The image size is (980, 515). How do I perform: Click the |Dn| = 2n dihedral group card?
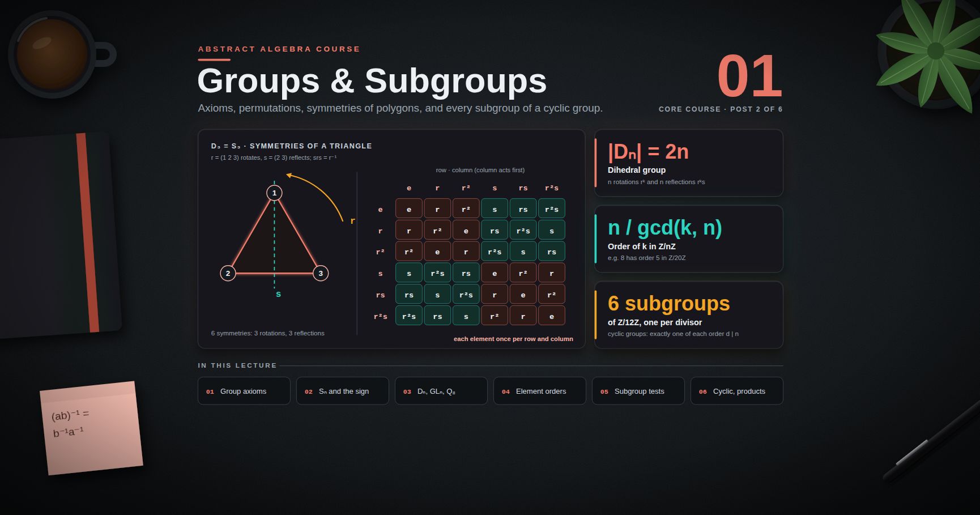(689, 163)
